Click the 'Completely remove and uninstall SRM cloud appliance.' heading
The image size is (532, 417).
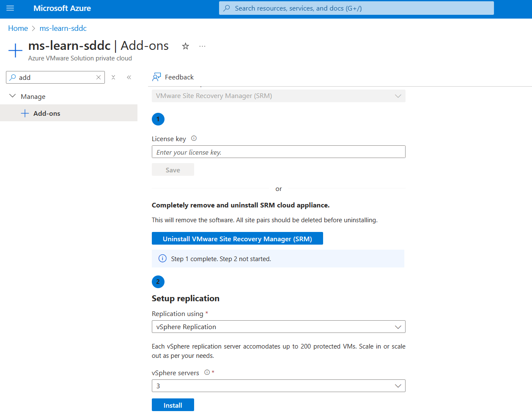(241, 205)
